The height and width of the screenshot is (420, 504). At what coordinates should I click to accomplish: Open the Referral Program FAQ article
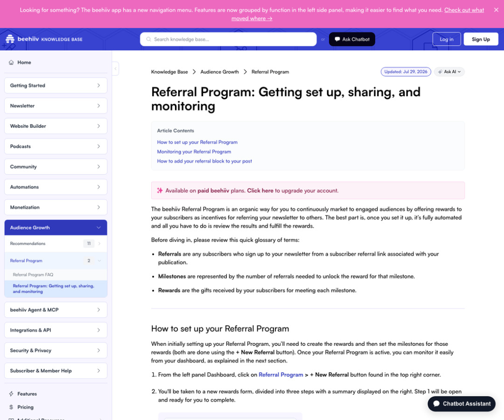pos(33,275)
